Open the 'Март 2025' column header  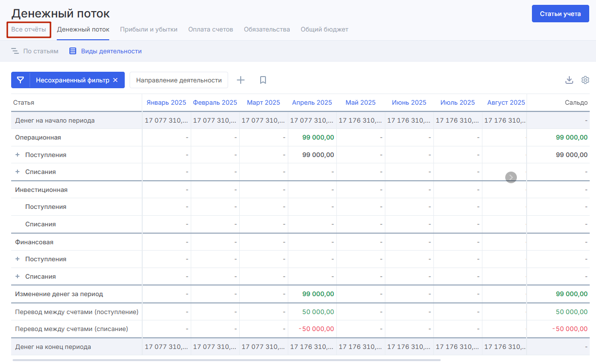pos(264,103)
